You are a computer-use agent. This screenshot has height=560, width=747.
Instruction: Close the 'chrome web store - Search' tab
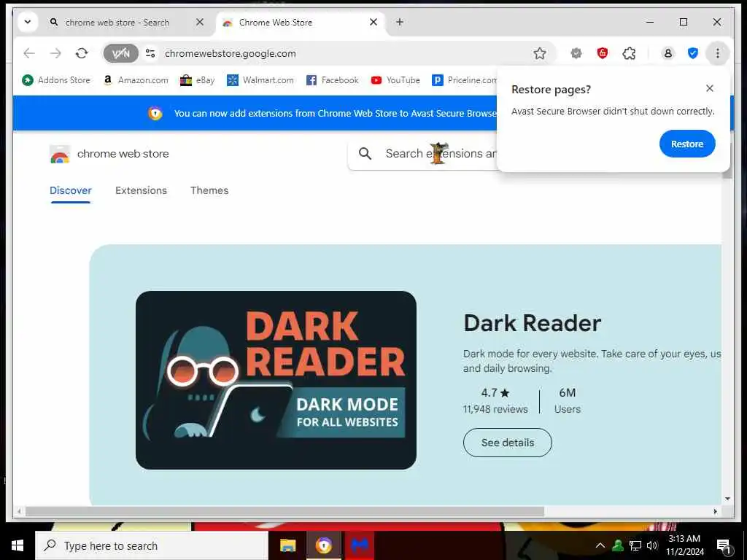tap(200, 22)
